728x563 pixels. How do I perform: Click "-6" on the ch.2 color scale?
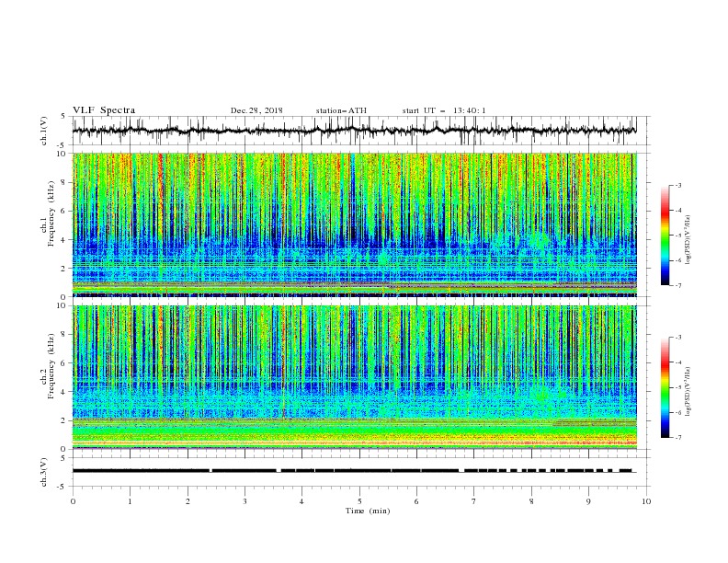677,412
